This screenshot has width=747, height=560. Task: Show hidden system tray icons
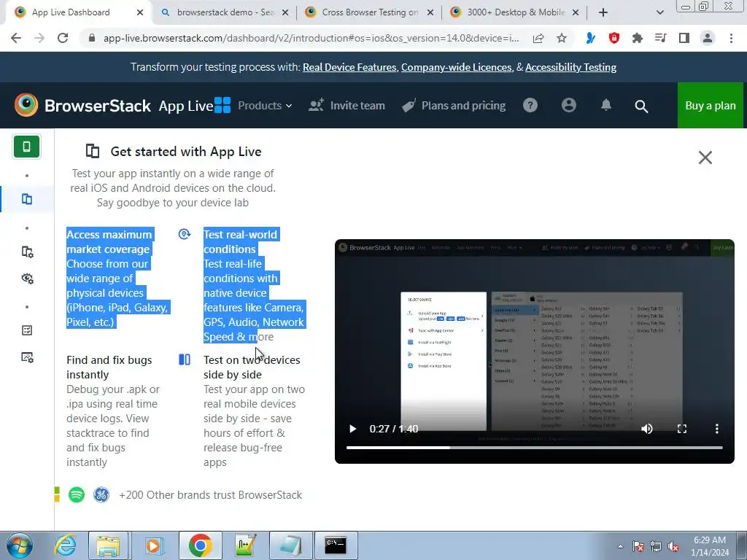pyautogui.click(x=620, y=547)
